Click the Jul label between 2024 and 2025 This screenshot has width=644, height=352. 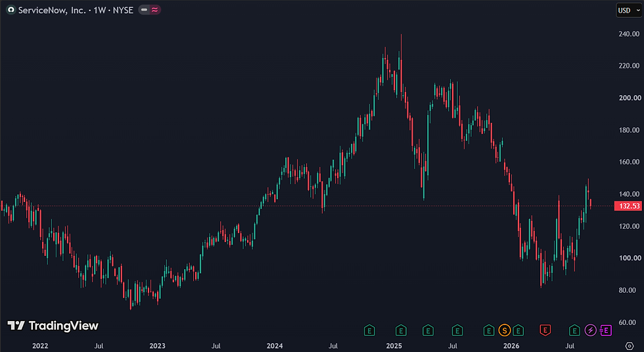(x=333, y=346)
